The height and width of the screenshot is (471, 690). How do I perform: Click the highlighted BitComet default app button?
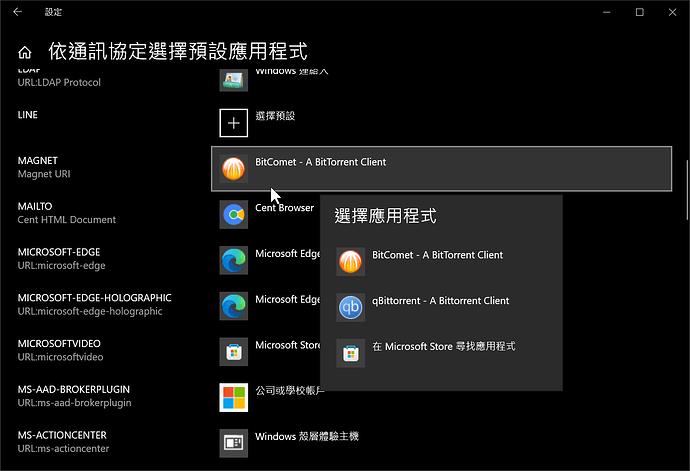coord(441,169)
